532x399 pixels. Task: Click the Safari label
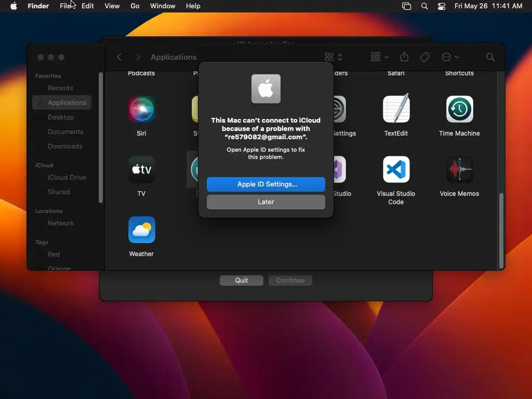pos(396,73)
